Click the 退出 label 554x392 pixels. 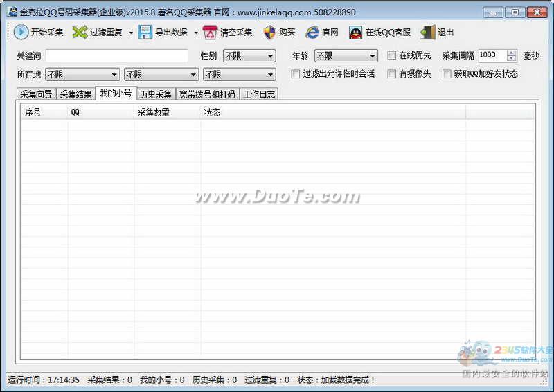tap(445, 33)
